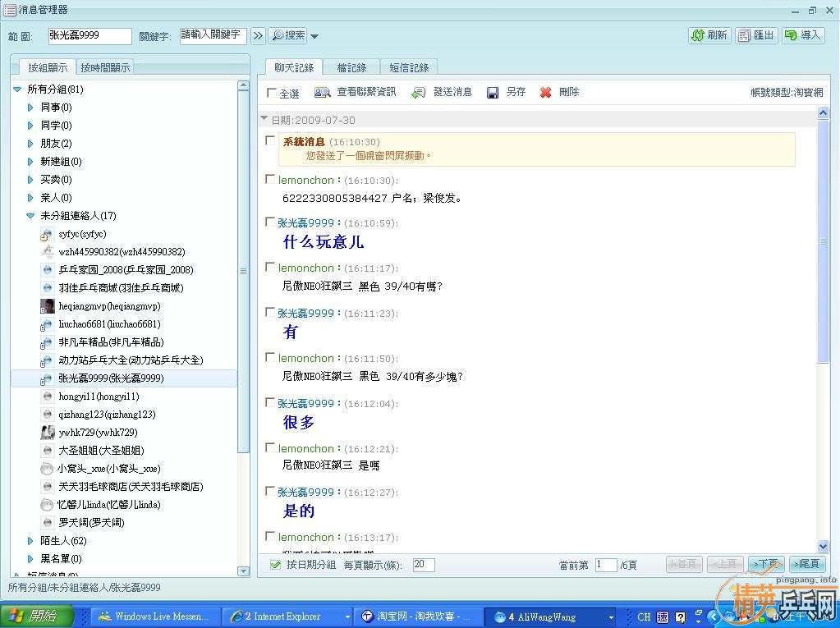
Task: Expand the 同事(0) group
Action: (30, 108)
